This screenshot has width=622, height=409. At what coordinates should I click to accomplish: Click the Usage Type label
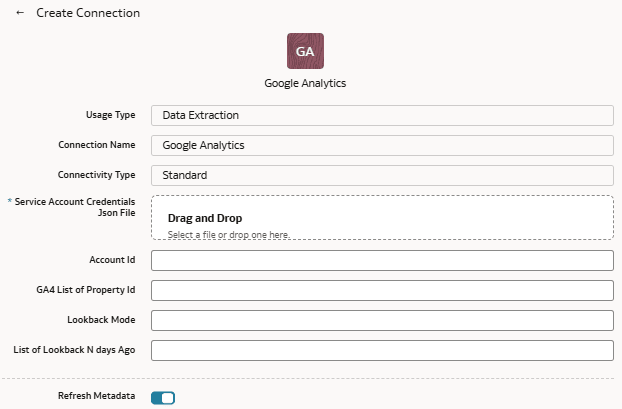(x=111, y=115)
